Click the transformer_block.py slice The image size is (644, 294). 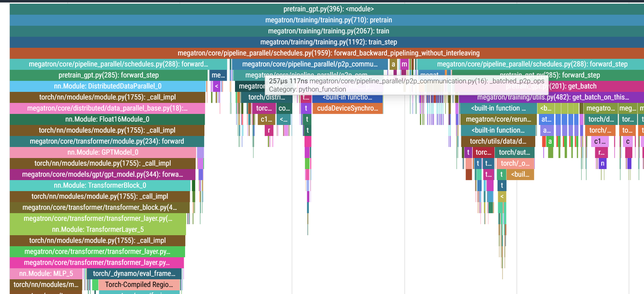(x=100, y=207)
